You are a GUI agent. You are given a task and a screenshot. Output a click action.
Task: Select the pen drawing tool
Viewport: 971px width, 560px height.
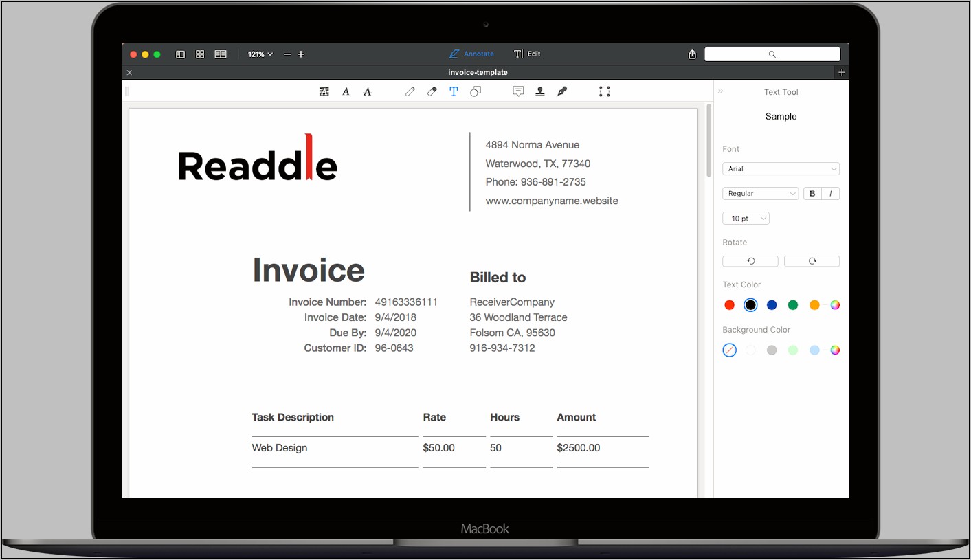click(x=410, y=91)
